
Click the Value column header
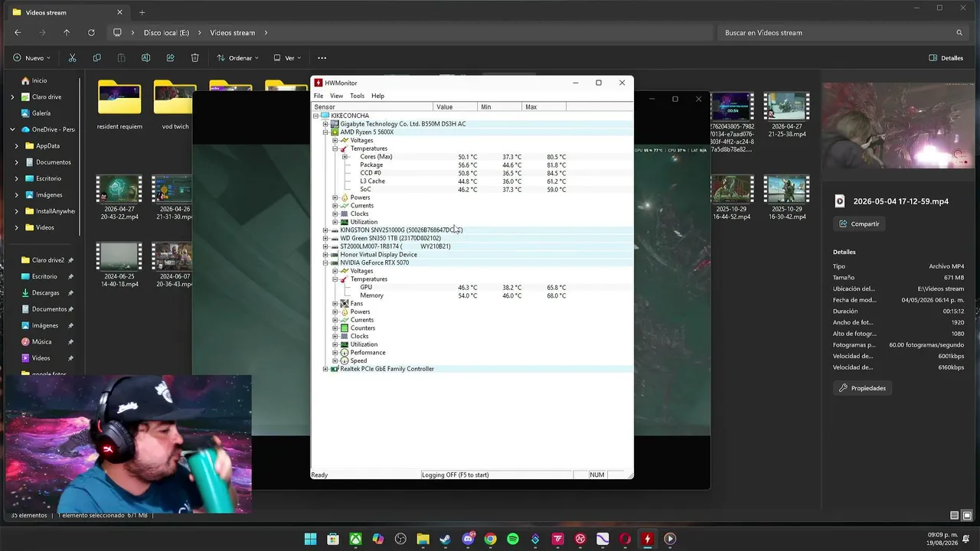456,107
